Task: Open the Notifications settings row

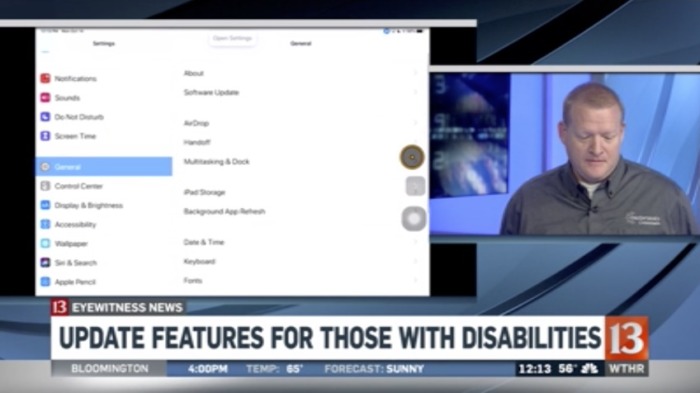Action: pos(104,79)
